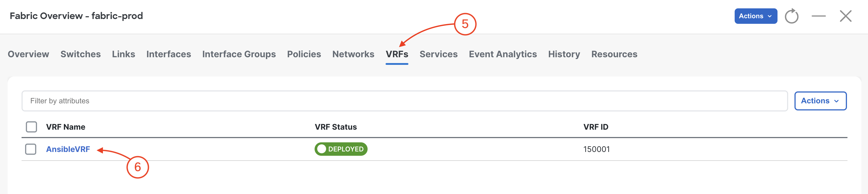Screen dimensions: 868x194
Task: Minimize the Fabric Overview panel
Action: [x=819, y=16]
